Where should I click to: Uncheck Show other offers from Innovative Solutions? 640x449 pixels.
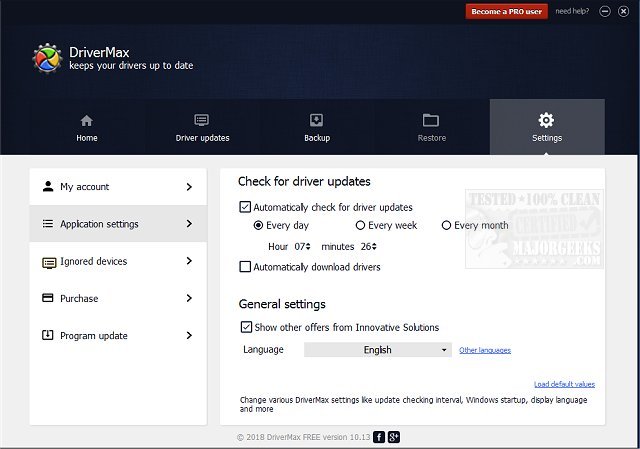246,327
